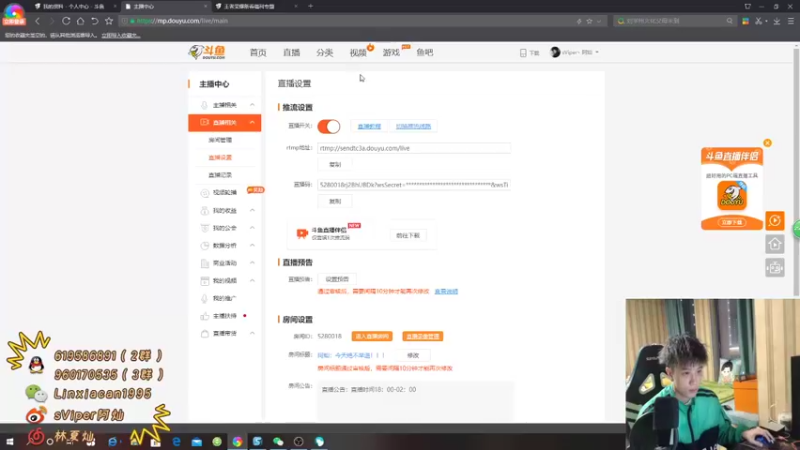The image size is (800, 450).
Task: Click the bookmark star inside the address bar
Action: click(589, 21)
